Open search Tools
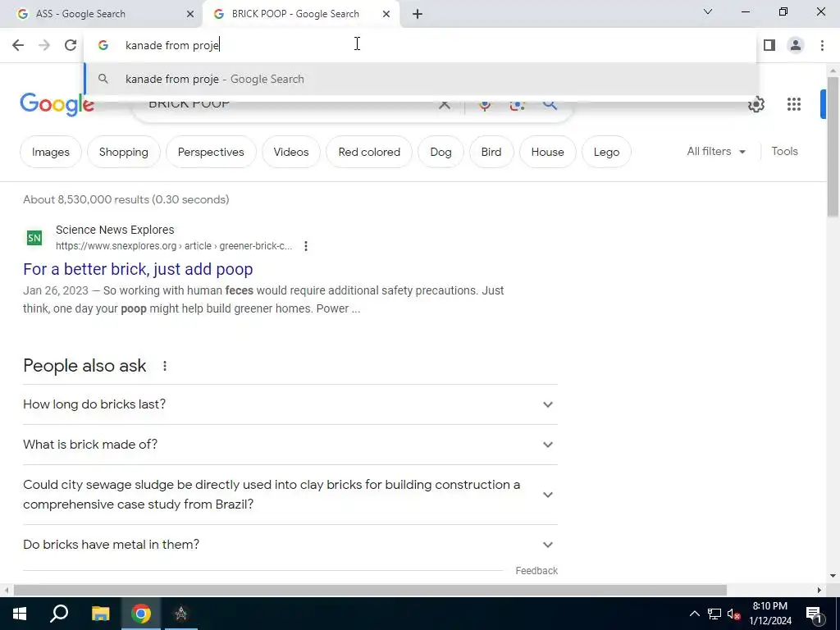This screenshot has height=630, width=840. (784, 152)
